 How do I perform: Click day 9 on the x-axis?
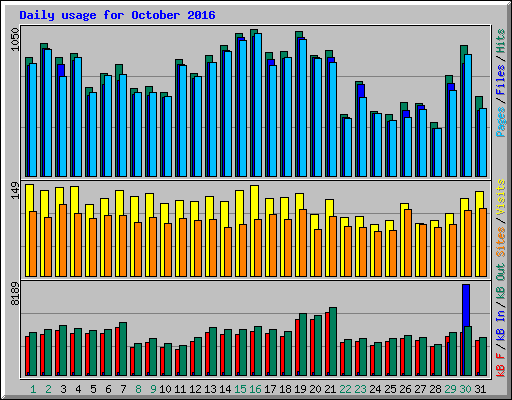pos(153,389)
